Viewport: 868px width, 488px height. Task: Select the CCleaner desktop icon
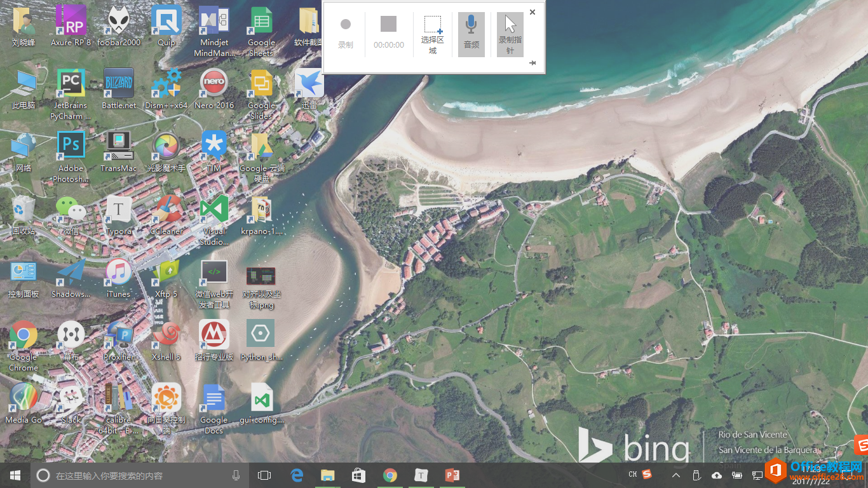click(166, 214)
